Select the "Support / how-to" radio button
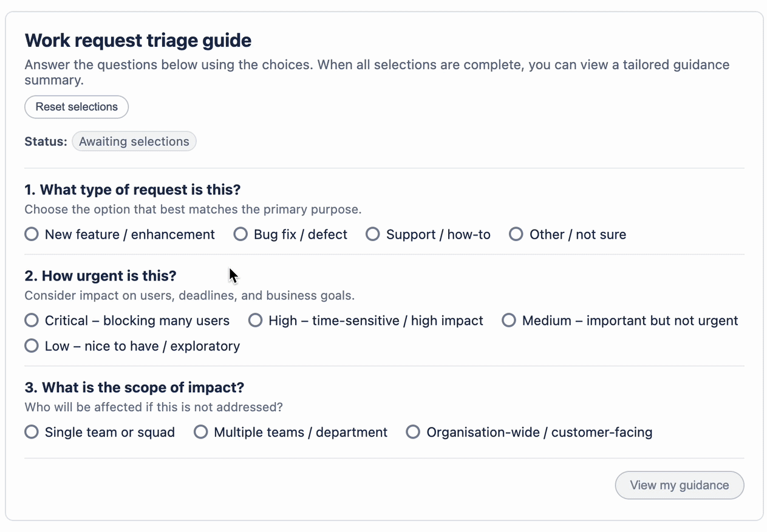 click(372, 234)
